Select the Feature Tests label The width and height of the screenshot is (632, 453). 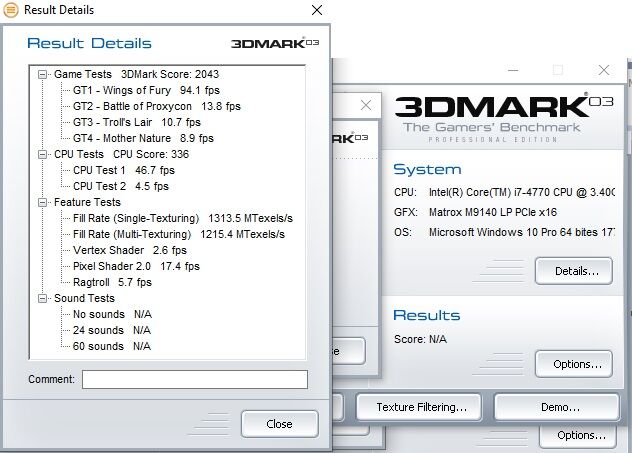point(87,202)
